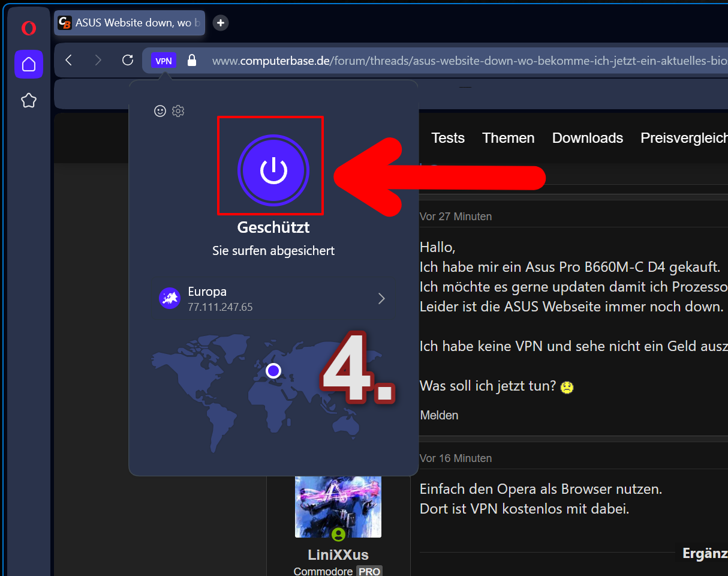Open the Downloads menu item
Image resolution: width=728 pixels, height=576 pixels.
588,138
